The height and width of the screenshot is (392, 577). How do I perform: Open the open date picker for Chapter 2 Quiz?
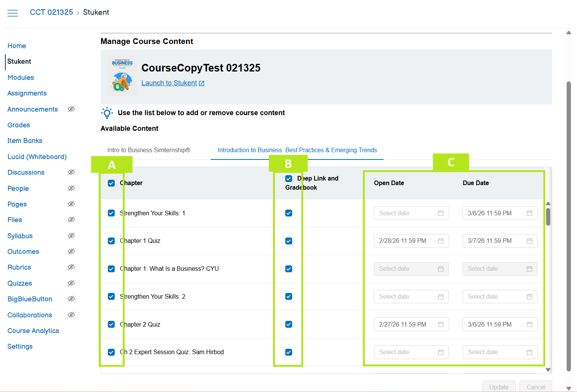[x=411, y=324]
